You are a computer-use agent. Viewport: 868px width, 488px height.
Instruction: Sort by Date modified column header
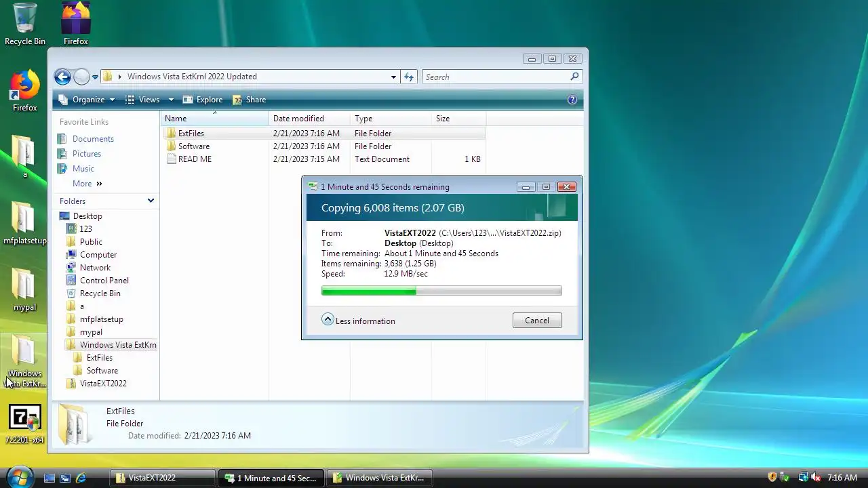click(x=310, y=119)
